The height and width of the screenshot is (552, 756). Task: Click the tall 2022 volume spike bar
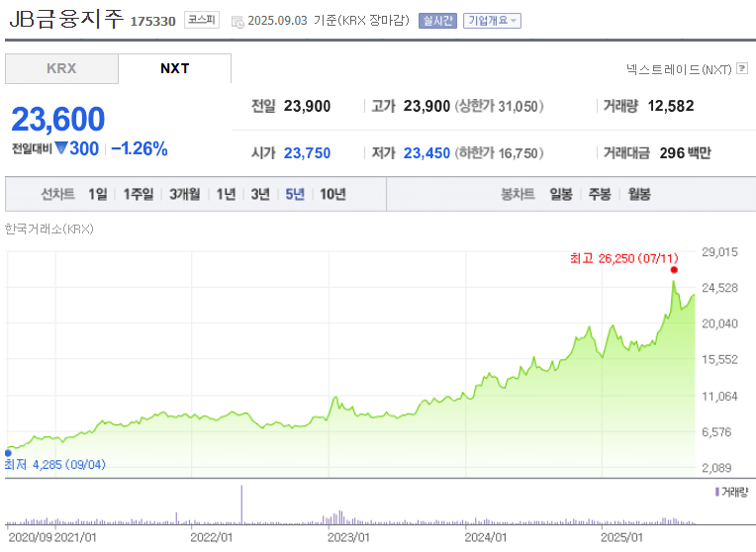coord(241,505)
